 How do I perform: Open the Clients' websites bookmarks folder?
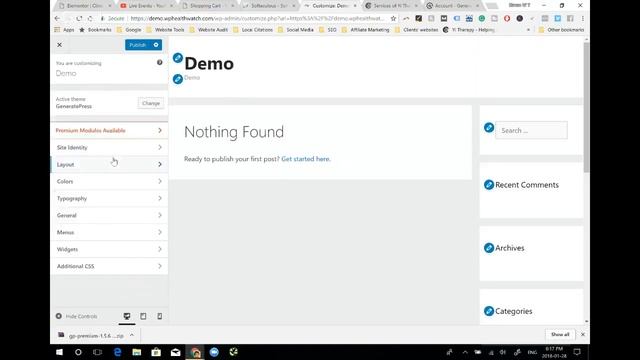[416, 30]
